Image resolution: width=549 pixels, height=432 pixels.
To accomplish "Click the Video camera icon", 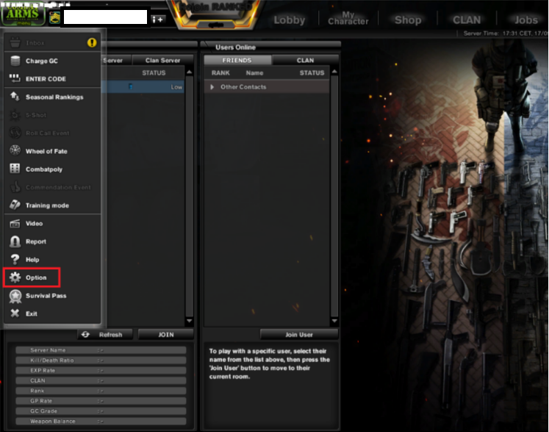I will 15,223.
